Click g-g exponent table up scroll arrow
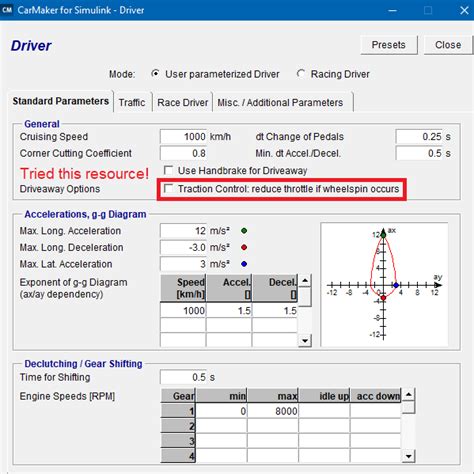 (305, 281)
